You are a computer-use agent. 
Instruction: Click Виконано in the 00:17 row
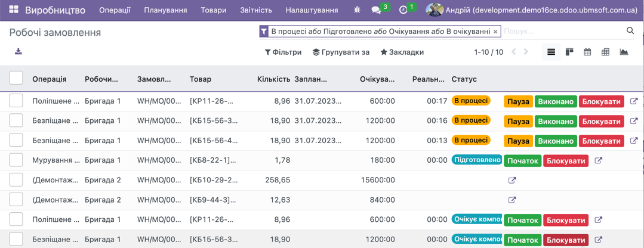click(x=556, y=101)
